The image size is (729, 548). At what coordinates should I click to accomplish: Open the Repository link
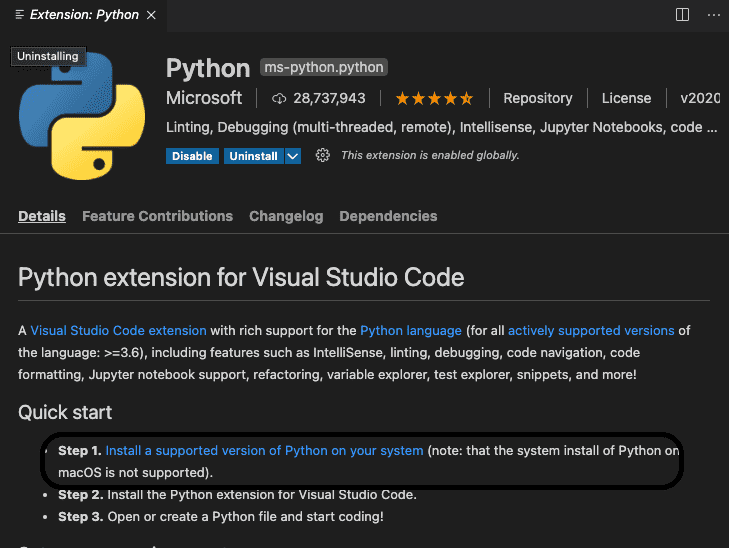tap(538, 98)
